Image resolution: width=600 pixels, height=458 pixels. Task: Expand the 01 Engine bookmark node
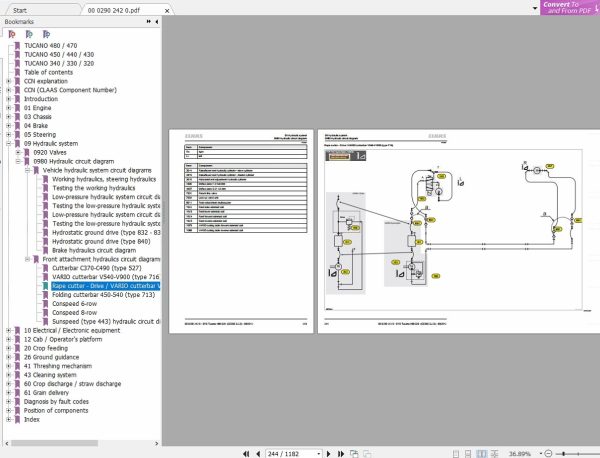click(8, 108)
